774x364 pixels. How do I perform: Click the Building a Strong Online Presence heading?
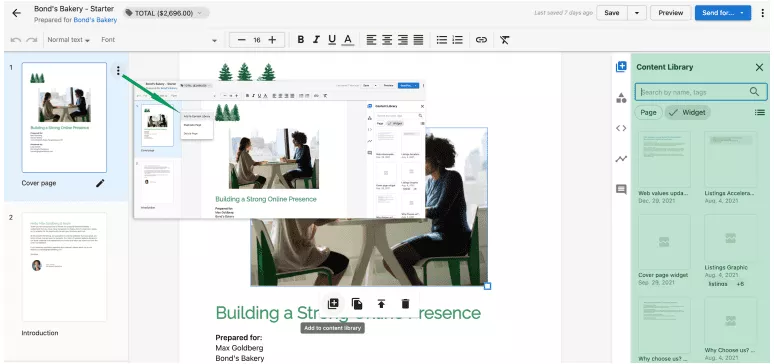(x=348, y=313)
